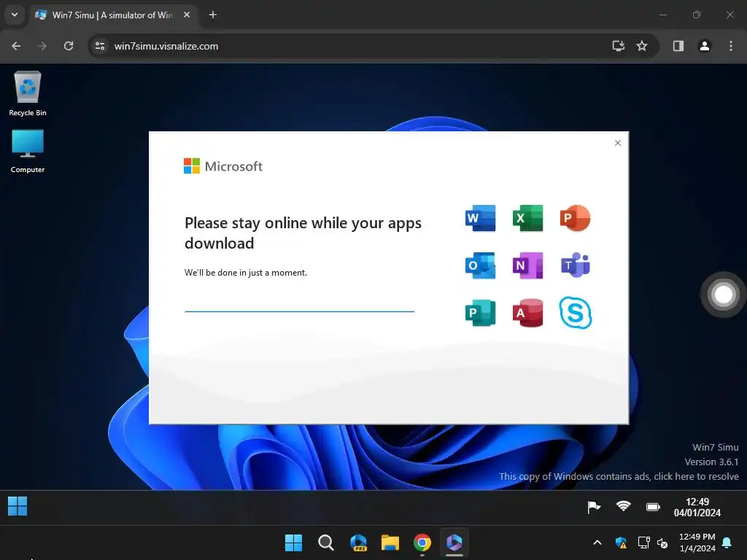Bookmark this page with star
747x560 pixels.
[642, 46]
